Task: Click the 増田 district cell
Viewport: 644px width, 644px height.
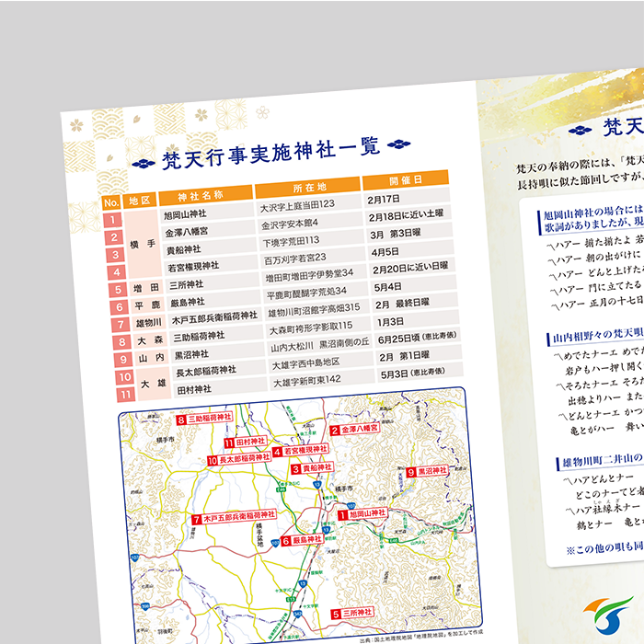Action: (x=146, y=288)
